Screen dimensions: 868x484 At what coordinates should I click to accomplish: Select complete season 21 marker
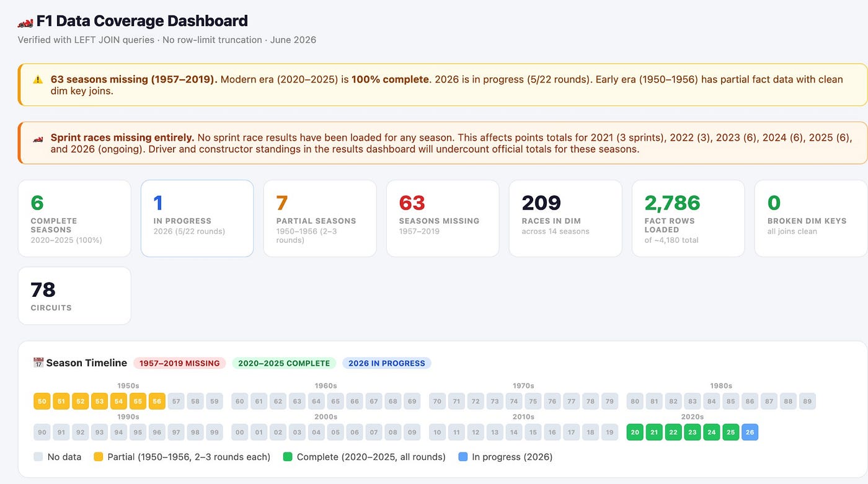click(x=654, y=432)
